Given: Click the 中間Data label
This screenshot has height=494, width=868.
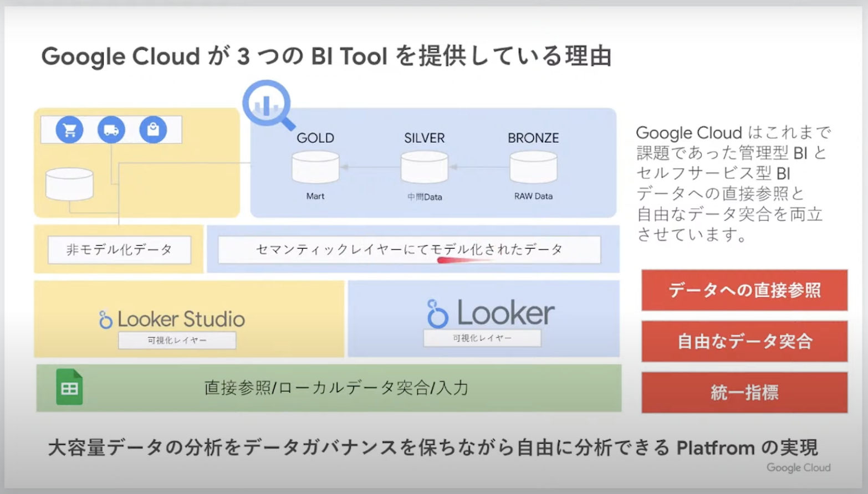Looking at the screenshot, I should coord(425,197).
